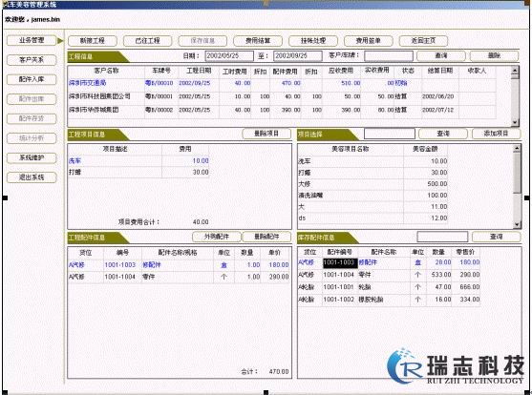Click the down arrow of the 工程信息 table scrollbar
532x395 pixels.
tap(515, 122)
